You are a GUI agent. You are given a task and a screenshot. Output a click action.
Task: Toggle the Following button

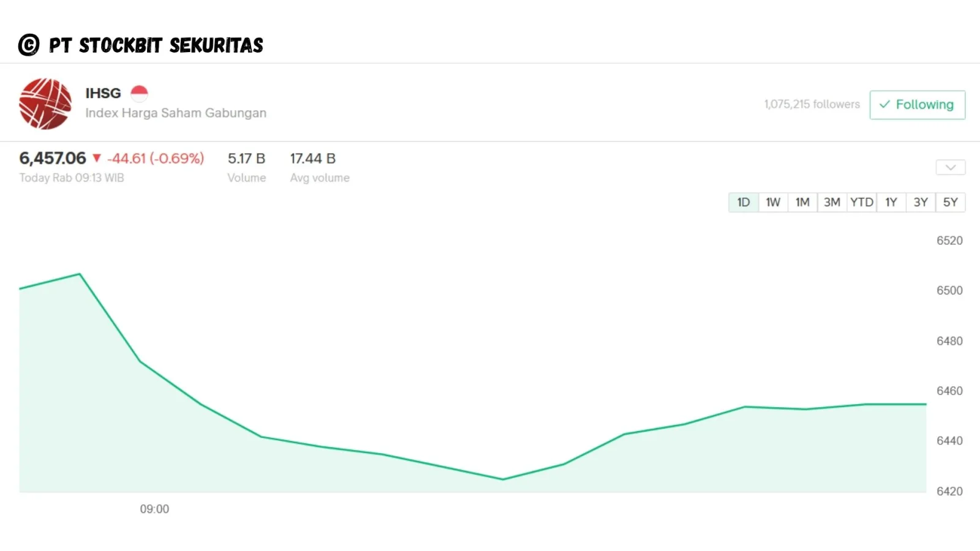coord(918,105)
